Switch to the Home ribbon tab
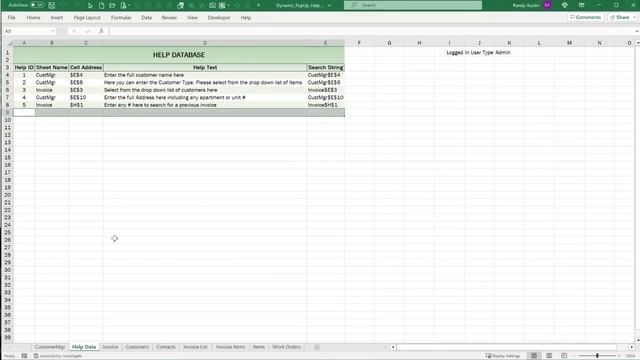Viewport: 640px width, 360px height. (x=33, y=18)
